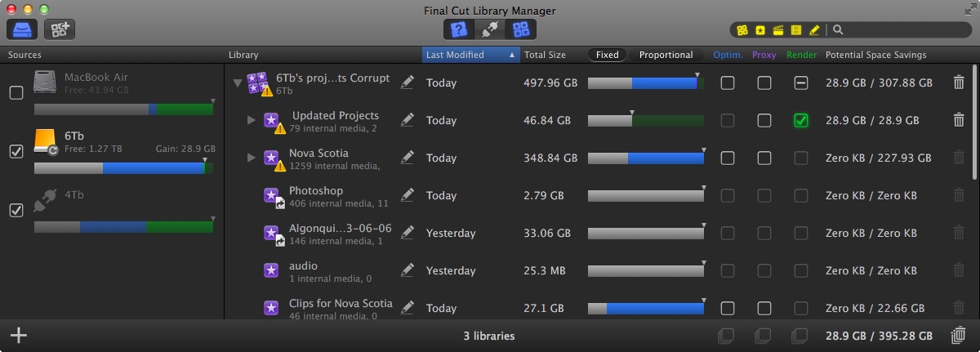This screenshot has width=980, height=352.
Task: Click the 4Tb disconnected plug icon
Action: coord(46,201)
